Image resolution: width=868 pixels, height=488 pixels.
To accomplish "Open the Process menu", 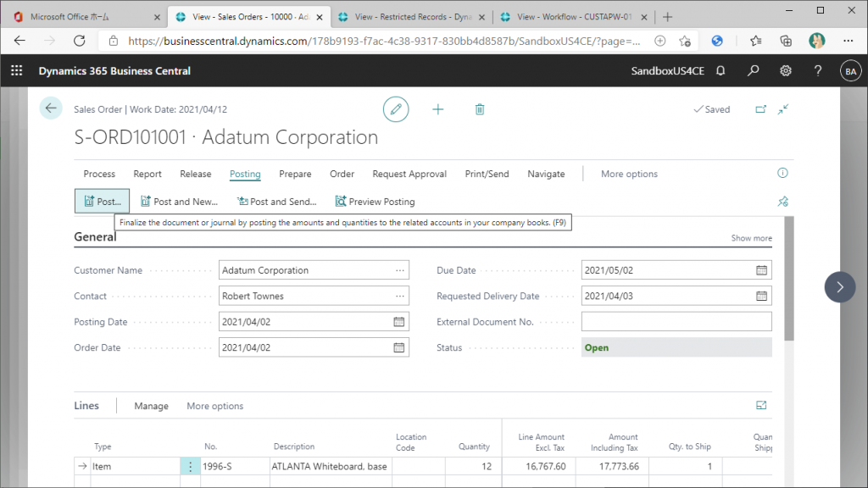I will click(x=99, y=174).
